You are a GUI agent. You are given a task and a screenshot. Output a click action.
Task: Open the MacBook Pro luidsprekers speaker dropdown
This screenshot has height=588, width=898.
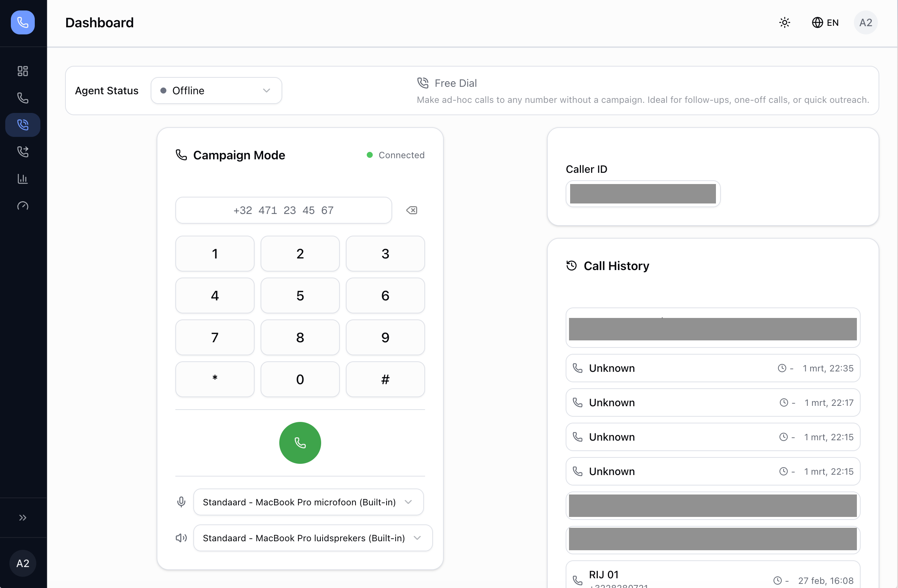313,538
